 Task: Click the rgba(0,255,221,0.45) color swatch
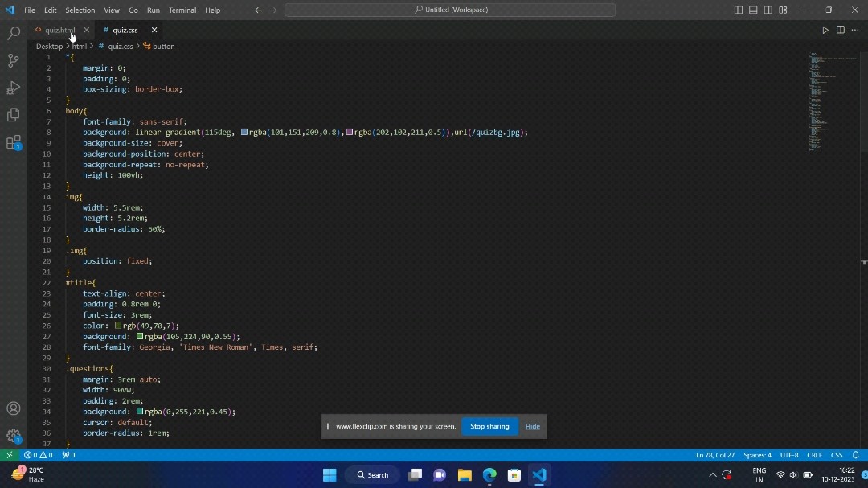(140, 412)
